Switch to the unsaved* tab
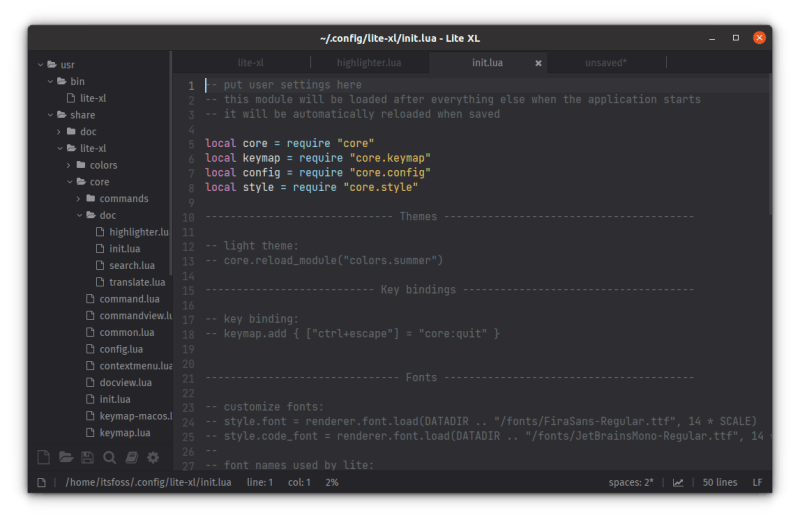This screenshot has height=522, width=800. tap(606, 63)
